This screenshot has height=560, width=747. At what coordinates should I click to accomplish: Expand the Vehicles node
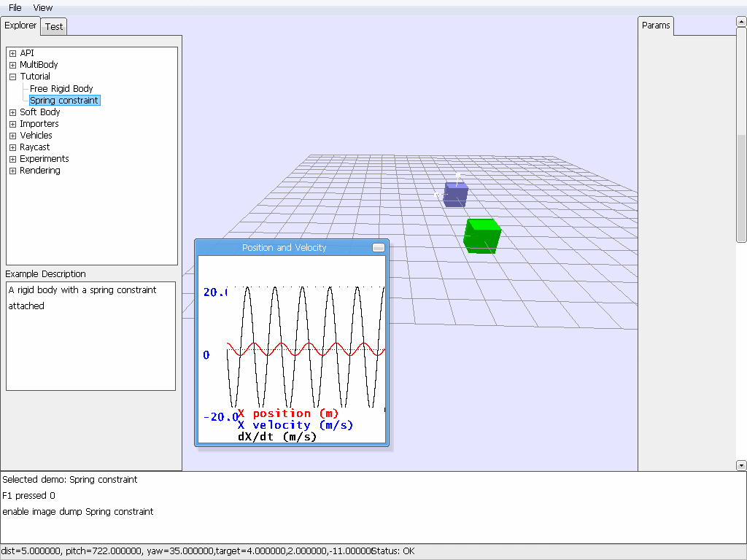(x=12, y=135)
